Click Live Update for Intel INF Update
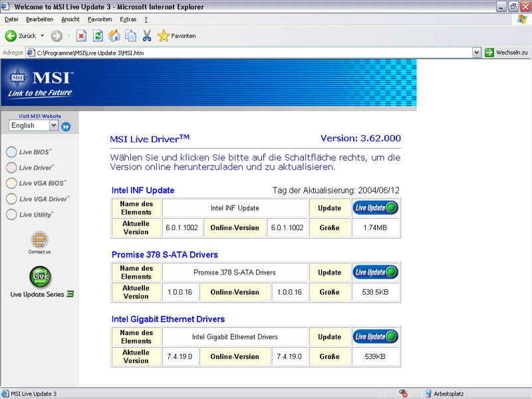 click(x=376, y=207)
